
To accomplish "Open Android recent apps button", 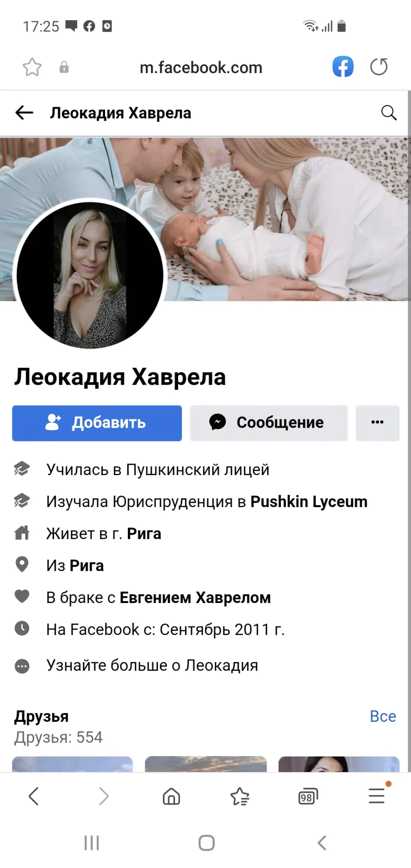I will [x=92, y=843].
